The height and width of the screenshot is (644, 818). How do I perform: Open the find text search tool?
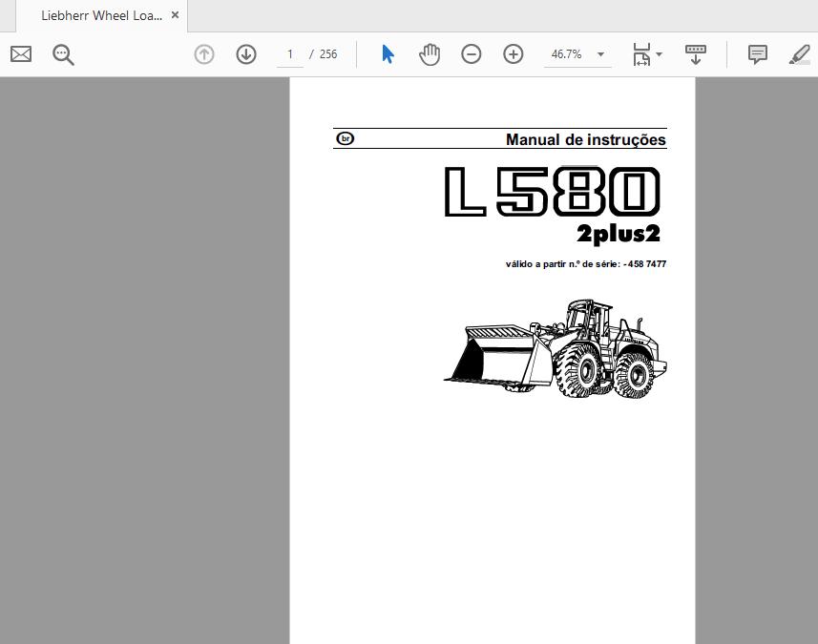coord(63,54)
